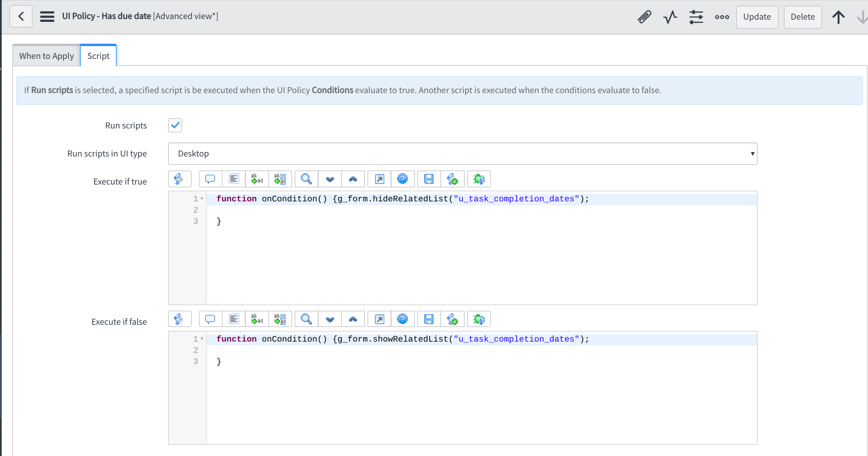Open the replace icon in Execute if false toolbar
The width and height of the screenshot is (868, 456).
[257, 319]
